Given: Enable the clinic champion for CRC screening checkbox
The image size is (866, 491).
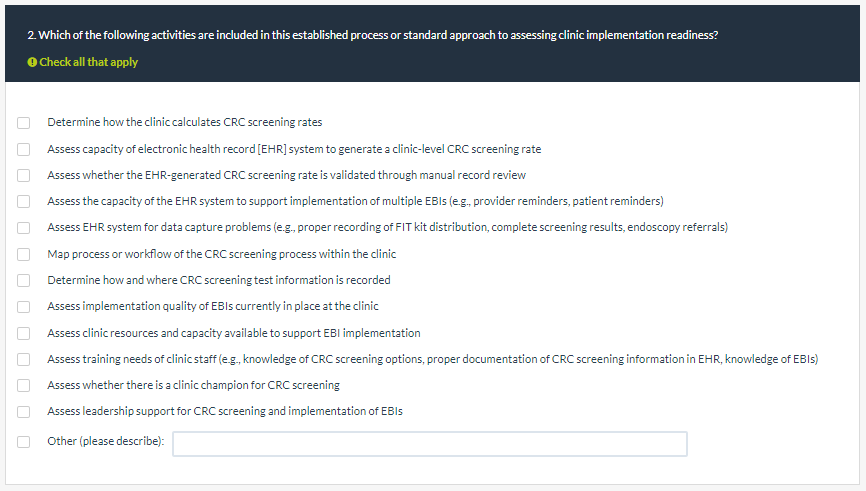Looking at the screenshot, I should (23, 385).
